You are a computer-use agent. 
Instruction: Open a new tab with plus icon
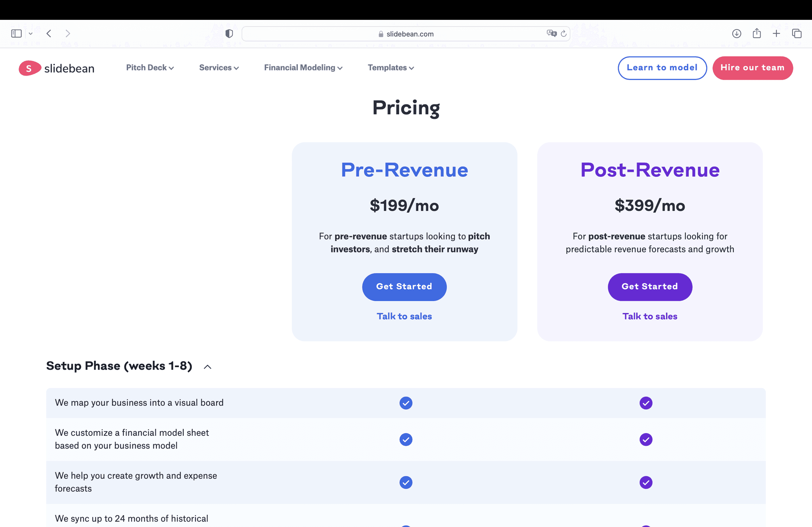tap(776, 34)
